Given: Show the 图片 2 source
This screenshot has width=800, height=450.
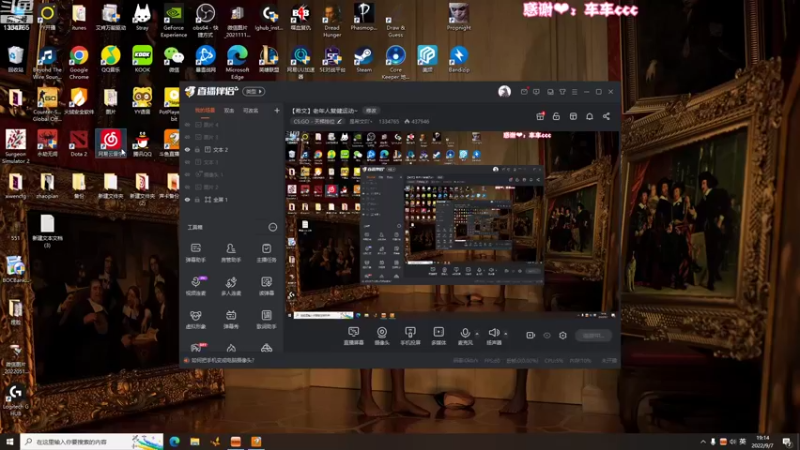Looking at the screenshot, I should click(x=187, y=187).
